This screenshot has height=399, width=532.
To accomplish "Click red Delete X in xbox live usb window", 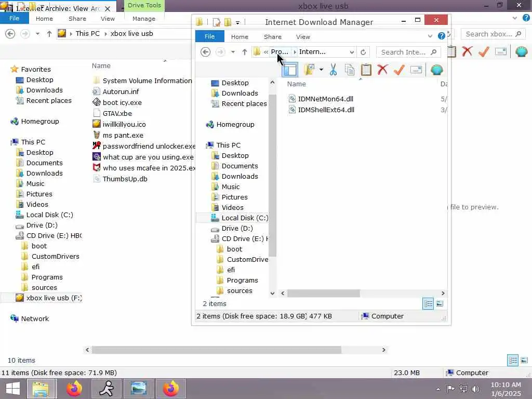I will tap(467, 51).
